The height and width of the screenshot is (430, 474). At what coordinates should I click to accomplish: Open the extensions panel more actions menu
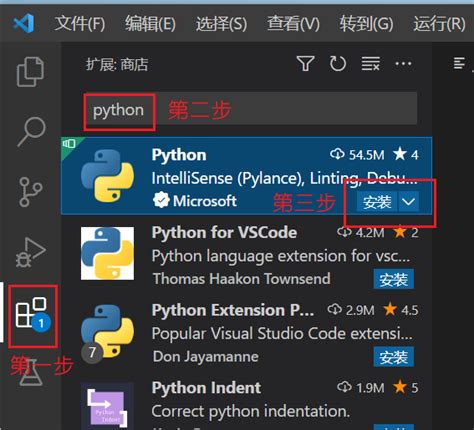(403, 63)
